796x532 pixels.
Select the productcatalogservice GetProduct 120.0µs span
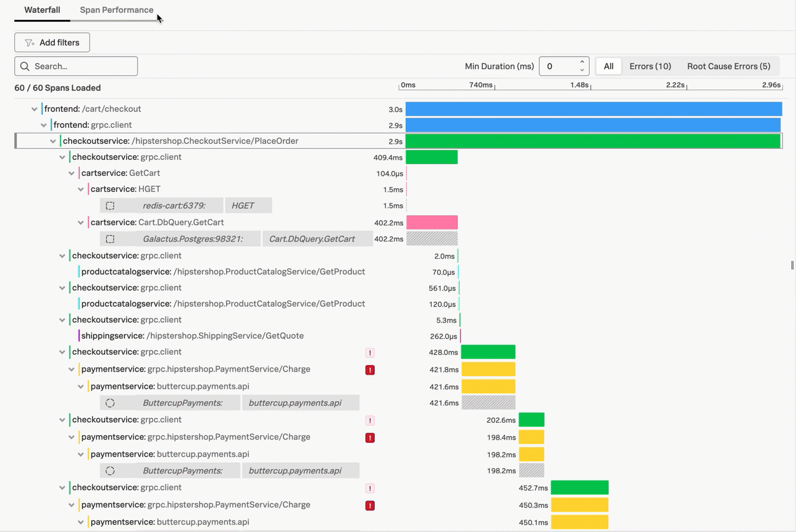[x=223, y=304]
